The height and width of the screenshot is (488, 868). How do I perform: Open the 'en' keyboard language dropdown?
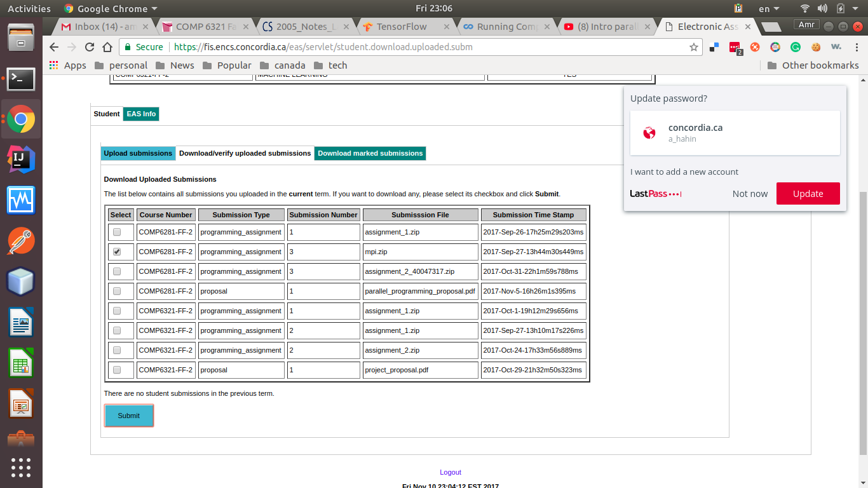coord(769,8)
